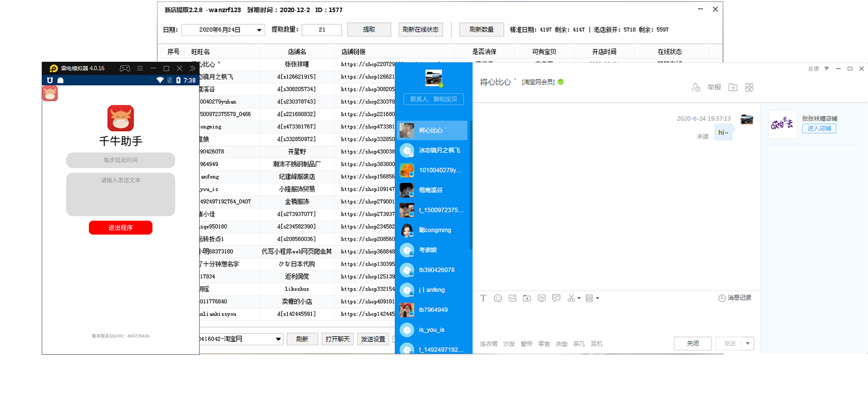Viewport: 868px width, 401px height.
Task: Click the red 退出程序 button
Action: tap(121, 227)
